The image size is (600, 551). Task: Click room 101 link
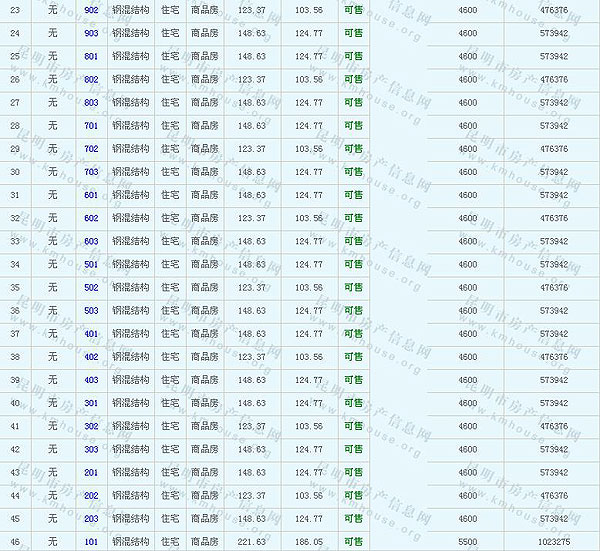pos(91,541)
